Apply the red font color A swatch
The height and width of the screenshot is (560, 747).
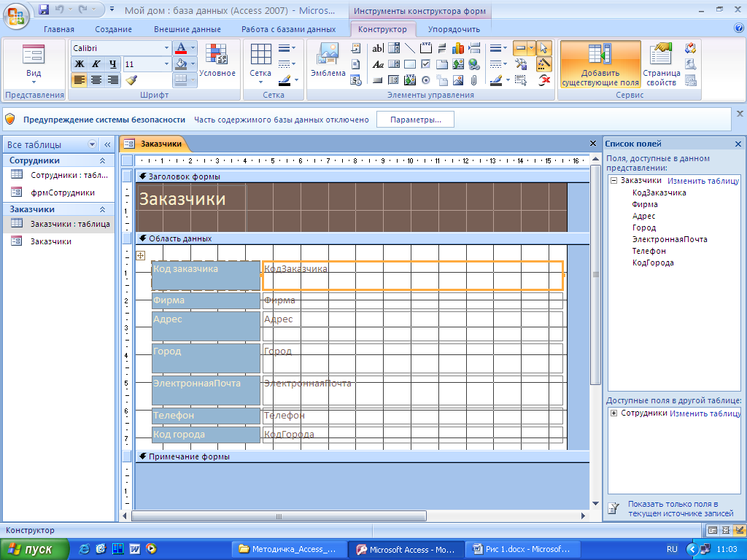(181, 48)
